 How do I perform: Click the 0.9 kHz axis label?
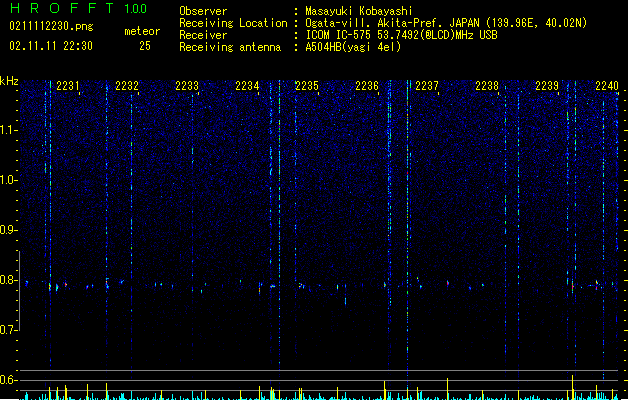pos(9,230)
